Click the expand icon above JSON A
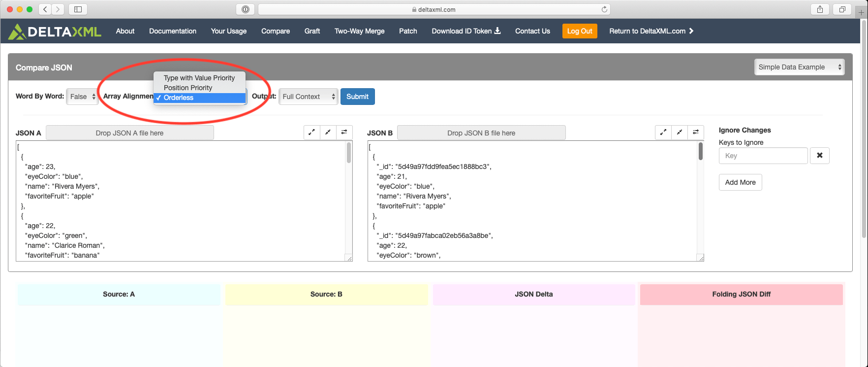This screenshot has height=367, width=868. [x=311, y=132]
